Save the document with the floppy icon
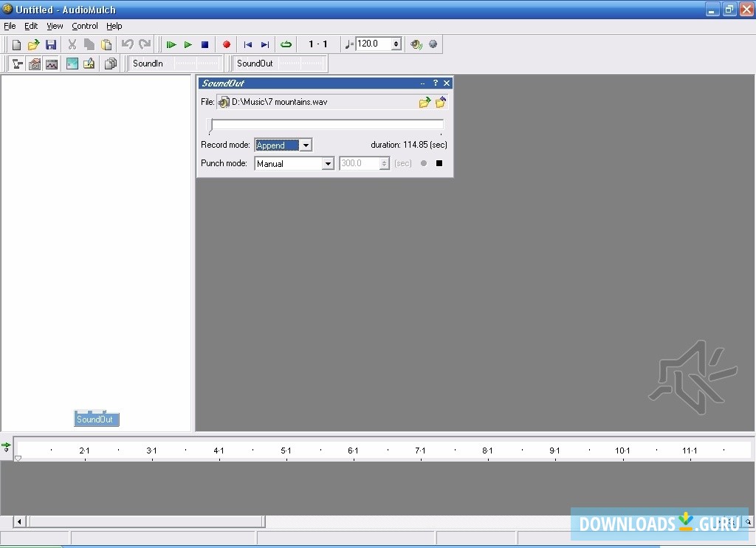 pyautogui.click(x=51, y=45)
